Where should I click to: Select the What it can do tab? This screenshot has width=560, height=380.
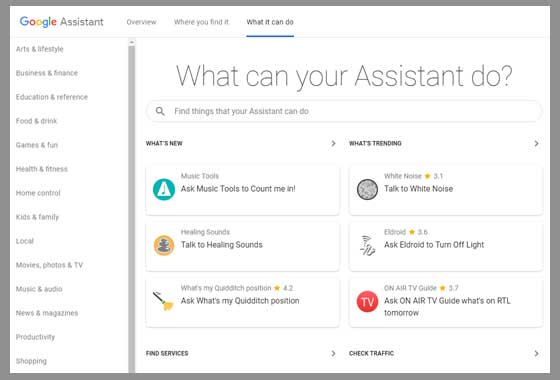(270, 22)
